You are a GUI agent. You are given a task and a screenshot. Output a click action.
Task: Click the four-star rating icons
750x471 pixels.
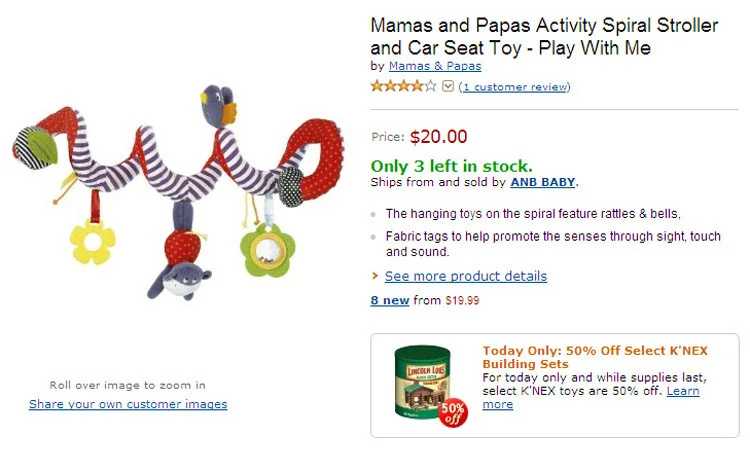tap(404, 86)
